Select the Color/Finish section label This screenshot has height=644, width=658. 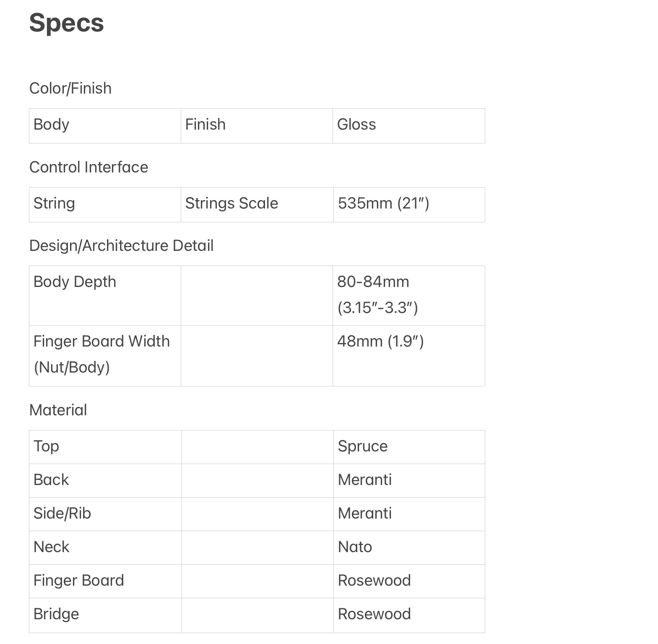[x=70, y=89]
